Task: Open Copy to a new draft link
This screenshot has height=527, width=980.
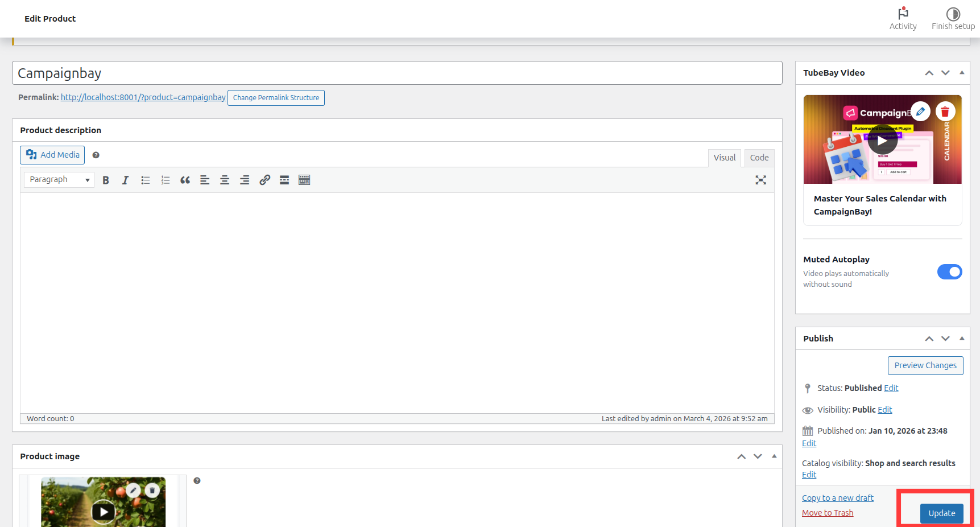Action: tap(837, 497)
